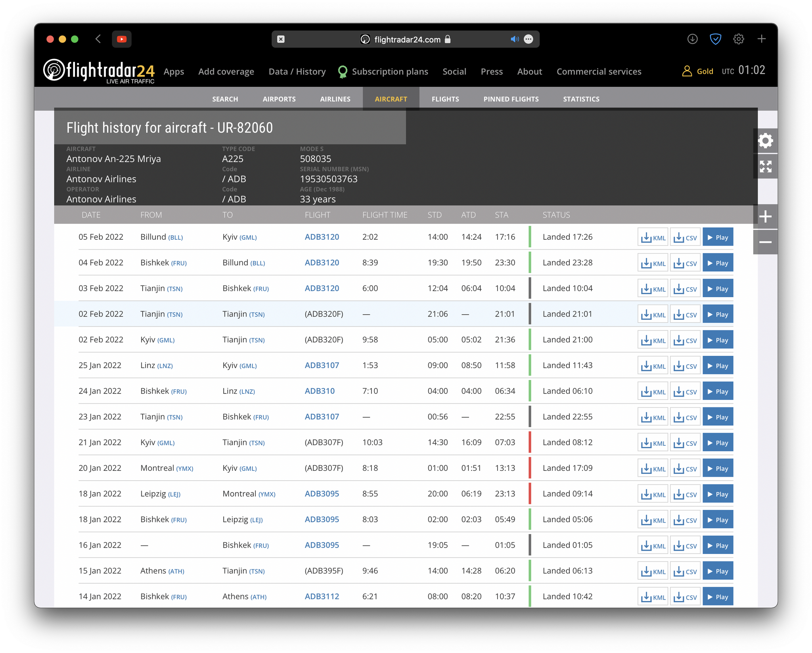
Task: Open the About menu
Action: point(529,72)
